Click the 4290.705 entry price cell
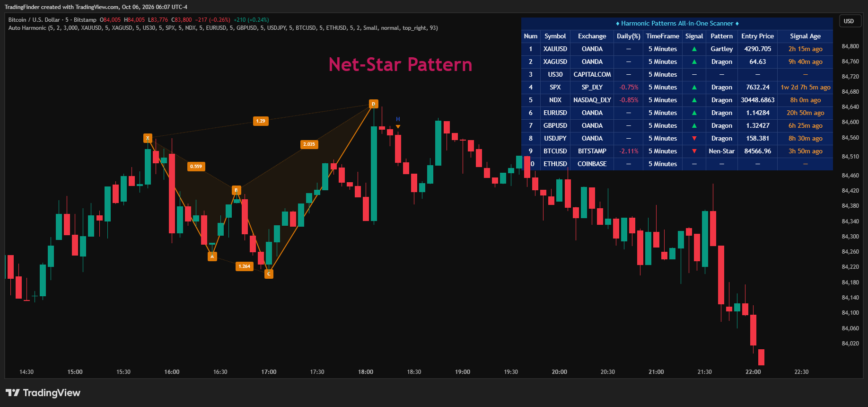Screen dimensions: 868x407 [757, 49]
